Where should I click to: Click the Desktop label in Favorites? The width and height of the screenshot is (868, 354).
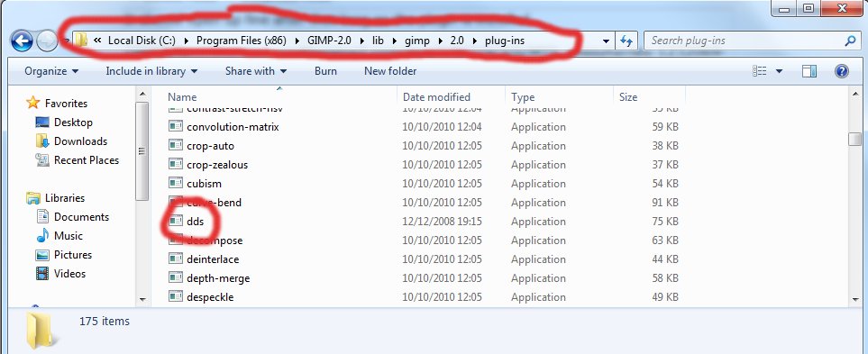tap(73, 123)
